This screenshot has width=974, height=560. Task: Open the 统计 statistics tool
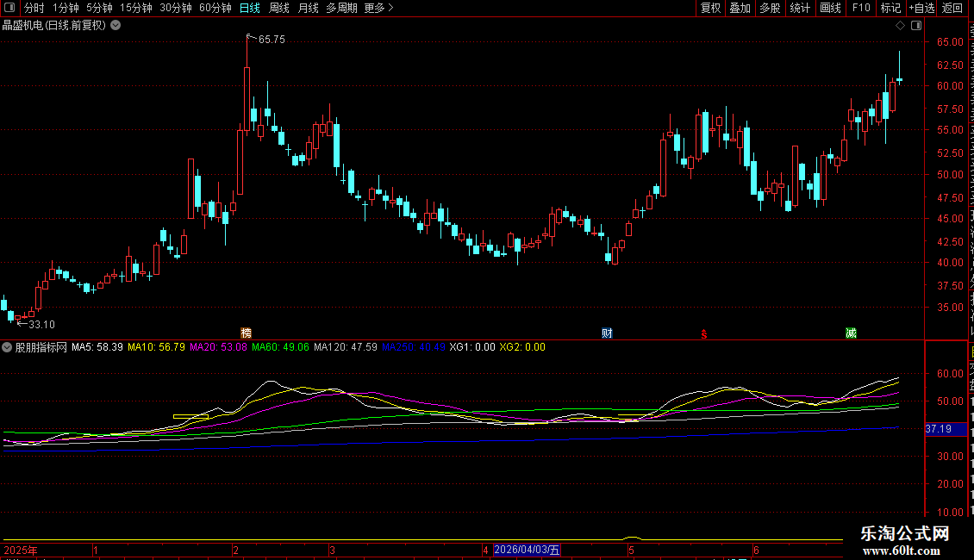point(799,8)
